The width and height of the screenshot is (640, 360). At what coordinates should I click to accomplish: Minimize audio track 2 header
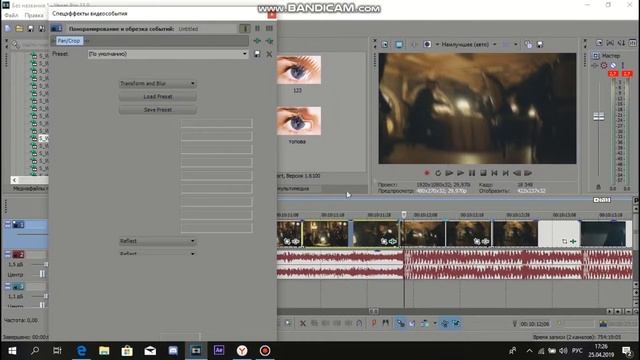click(x=8, y=255)
